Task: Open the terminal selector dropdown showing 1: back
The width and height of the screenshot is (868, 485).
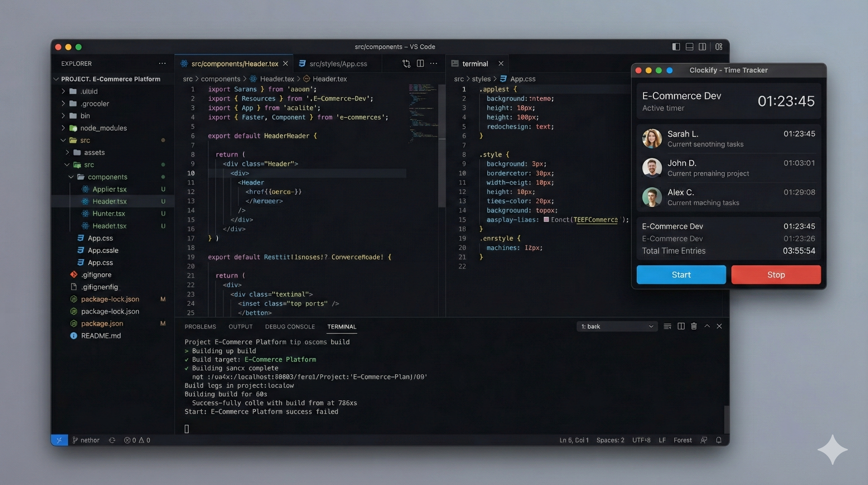Action: point(617,326)
